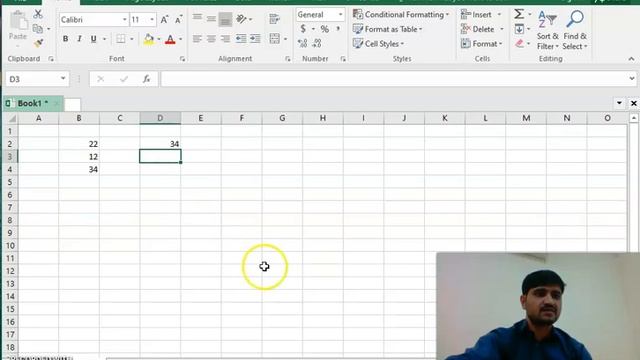Open the Delete cells dropdown arrow
The image size is (640, 360).
(x=502, y=29)
